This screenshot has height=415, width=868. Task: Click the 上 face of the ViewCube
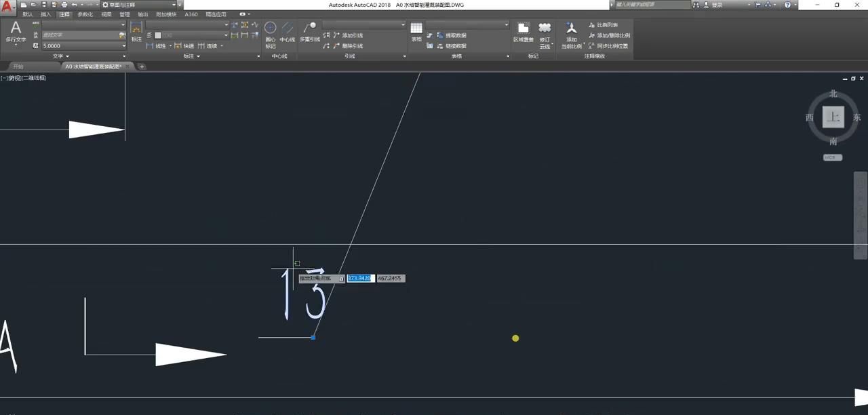(833, 117)
